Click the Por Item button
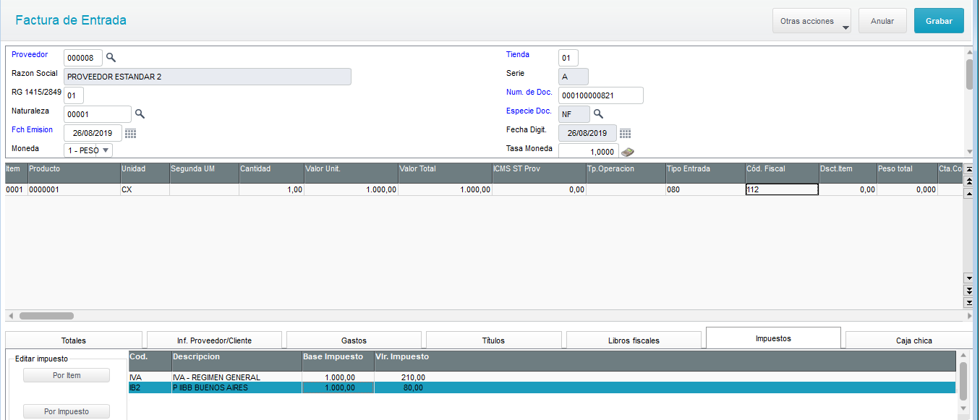Image resolution: width=980 pixels, height=420 pixels. click(67, 375)
